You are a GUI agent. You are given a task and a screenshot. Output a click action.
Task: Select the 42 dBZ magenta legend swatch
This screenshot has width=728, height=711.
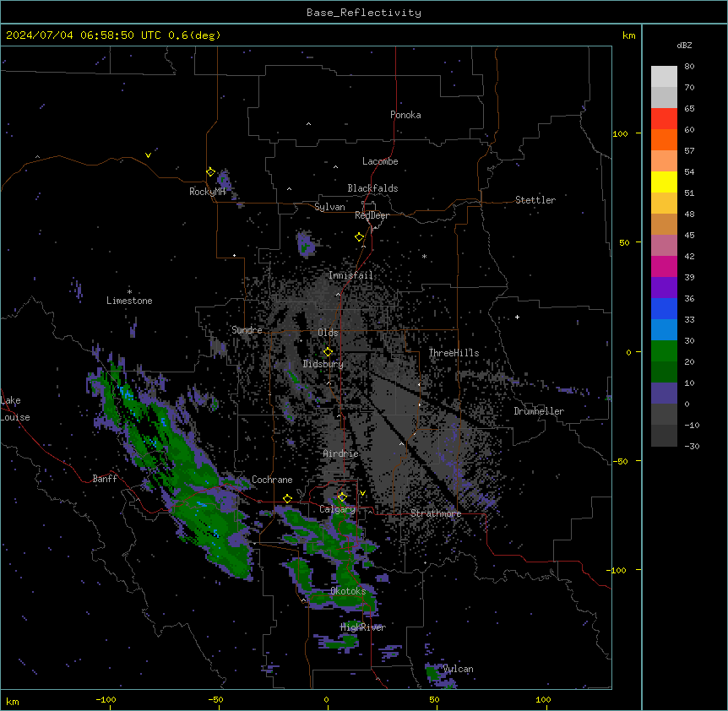click(664, 266)
